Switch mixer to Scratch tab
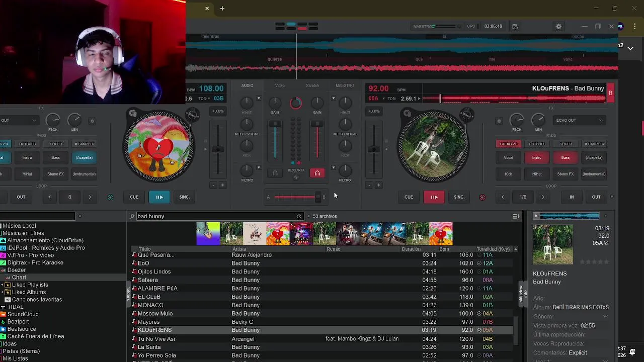Viewport: 644px width, 362px height. (312, 85)
